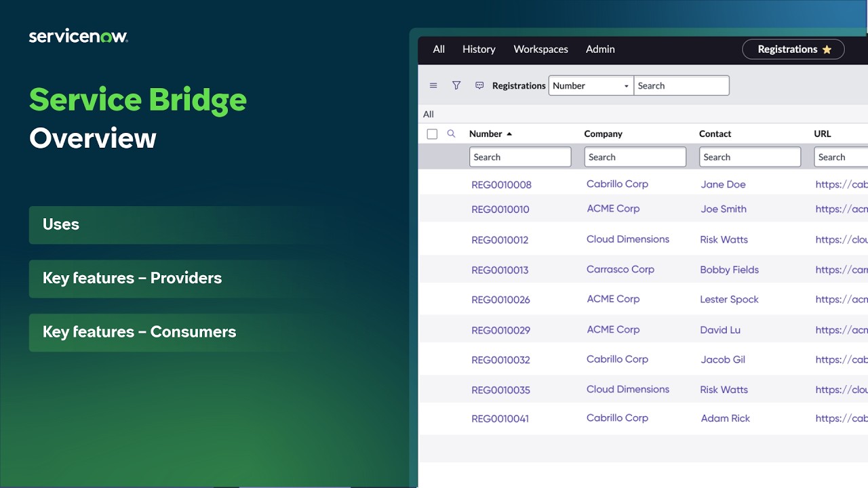868x488 pixels.
Task: Click Cabrillo Corp in REG0010032 row
Action: pyautogui.click(x=617, y=359)
